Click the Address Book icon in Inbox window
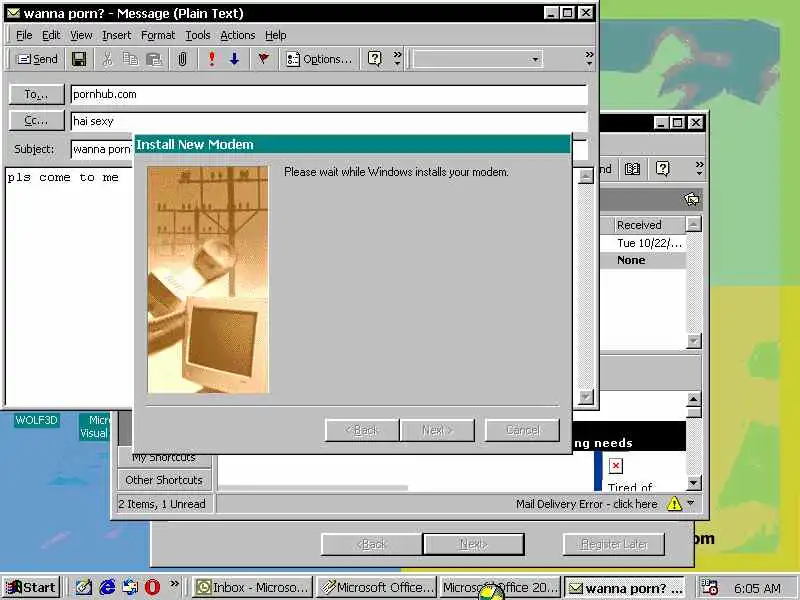800x600 pixels. (633, 169)
